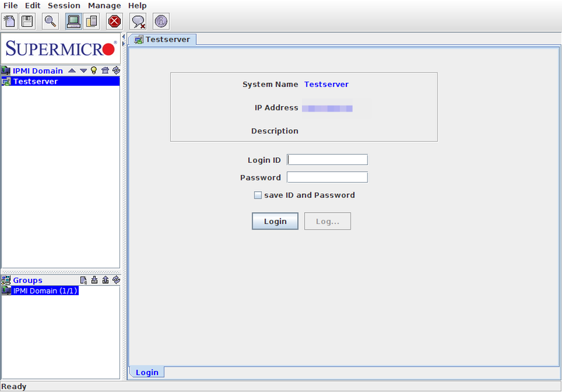Click the IPMI Domain header network icon
Screen dimensions: 562x392
(6, 70)
